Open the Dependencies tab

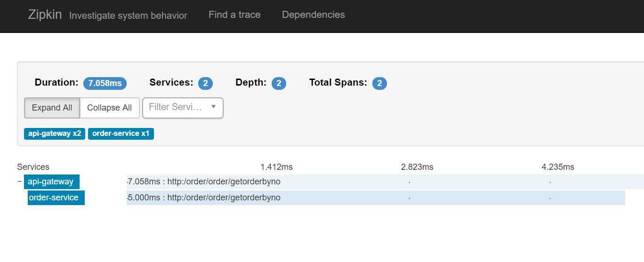click(x=313, y=15)
